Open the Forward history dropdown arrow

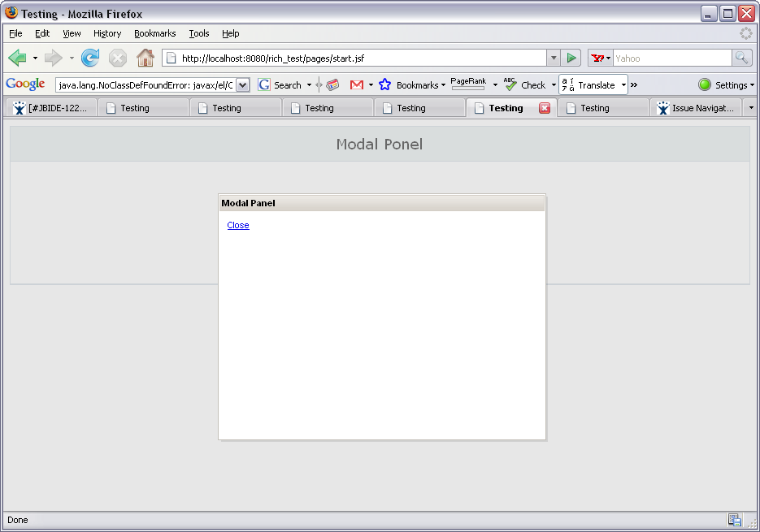pyautogui.click(x=72, y=58)
